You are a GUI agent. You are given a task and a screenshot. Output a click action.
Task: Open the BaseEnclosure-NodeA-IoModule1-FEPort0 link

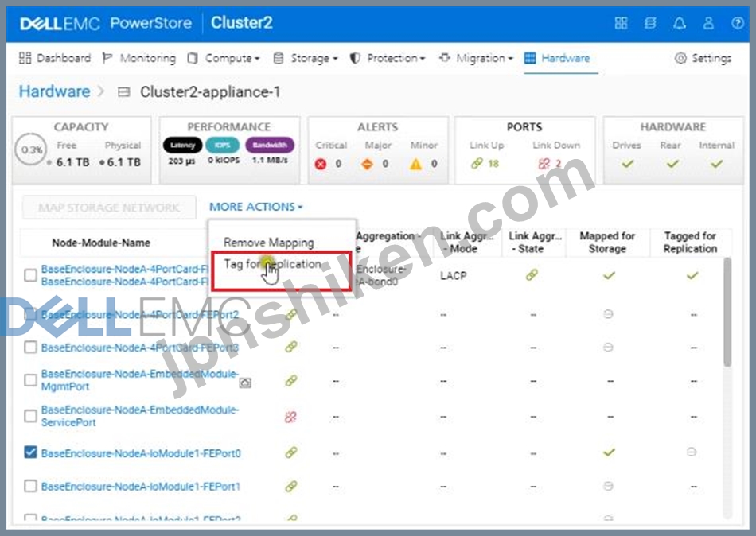(141, 453)
